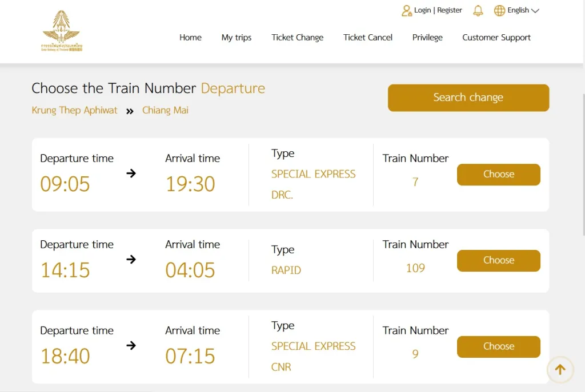Viewport: 585px width, 392px height.
Task: Choose train number 7 departing 09:05
Action: click(x=498, y=175)
